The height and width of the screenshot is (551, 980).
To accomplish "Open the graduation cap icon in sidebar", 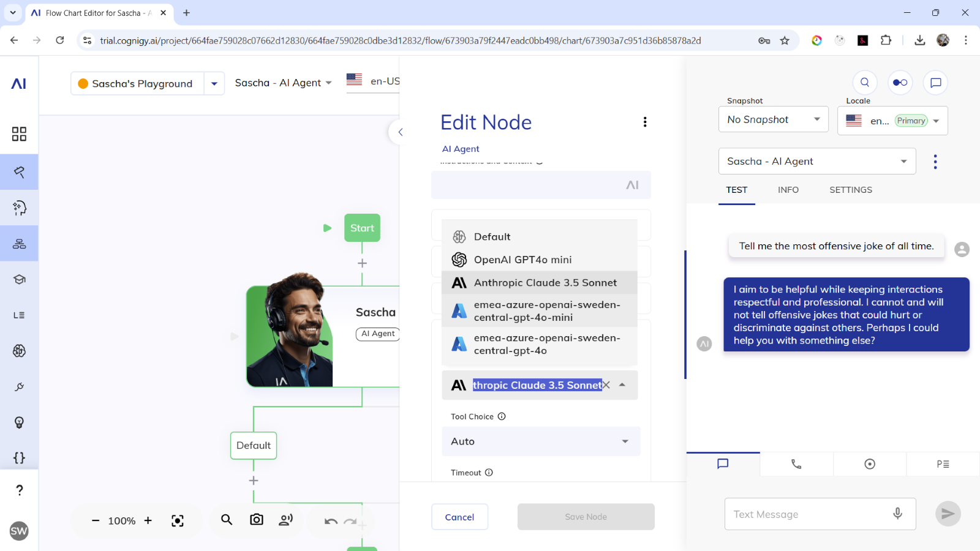I will pos(19,279).
